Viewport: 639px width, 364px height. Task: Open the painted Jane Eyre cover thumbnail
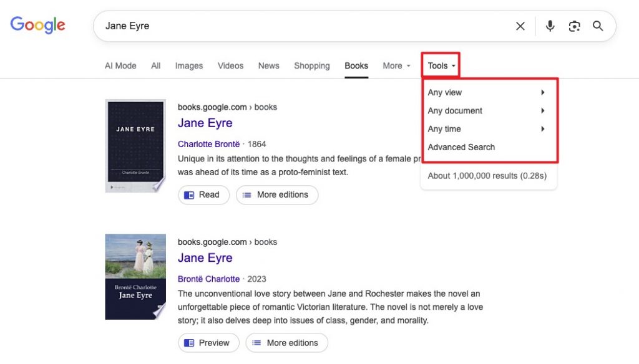[x=135, y=277]
